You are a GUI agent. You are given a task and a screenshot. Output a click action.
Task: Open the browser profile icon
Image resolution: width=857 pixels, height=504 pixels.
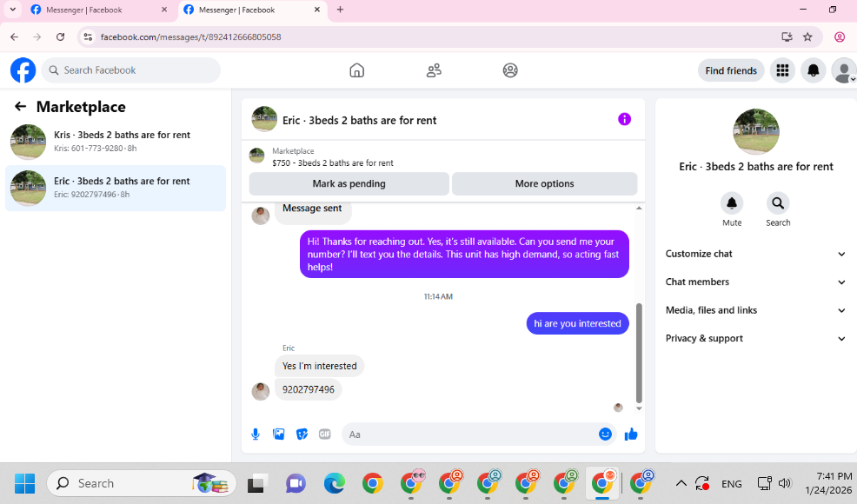point(840,37)
